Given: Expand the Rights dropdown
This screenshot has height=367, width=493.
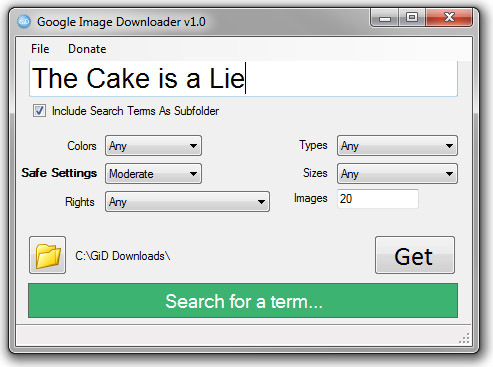Looking at the screenshot, I should (187, 202).
